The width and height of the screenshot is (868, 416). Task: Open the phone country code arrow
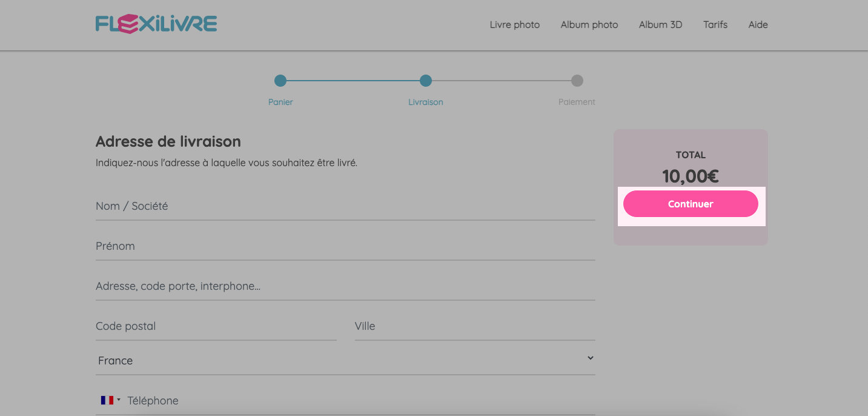[x=119, y=400]
